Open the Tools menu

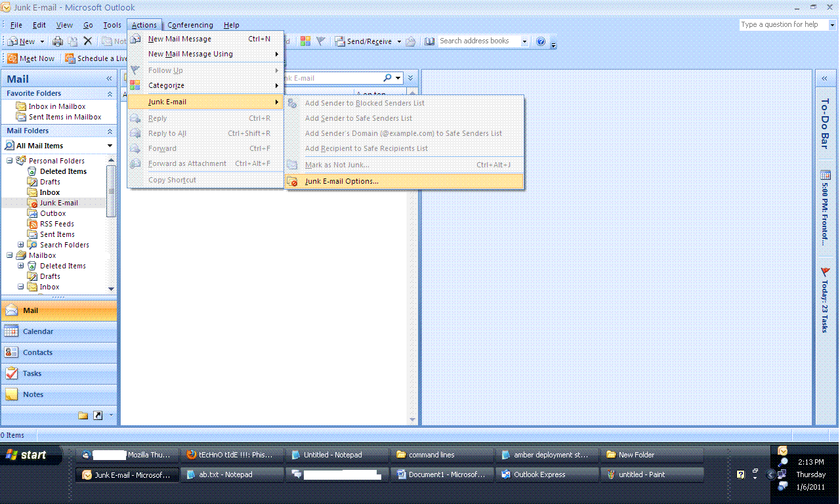[112, 25]
